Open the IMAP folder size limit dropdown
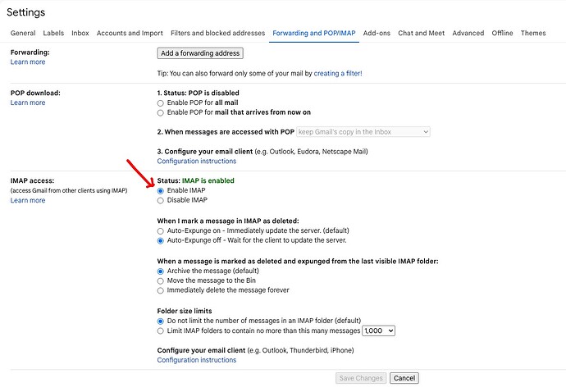The image size is (566, 392). tap(378, 330)
